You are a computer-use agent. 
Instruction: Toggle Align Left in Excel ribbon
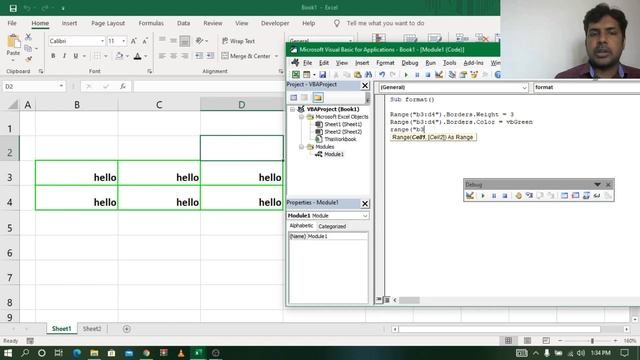(x=162, y=56)
